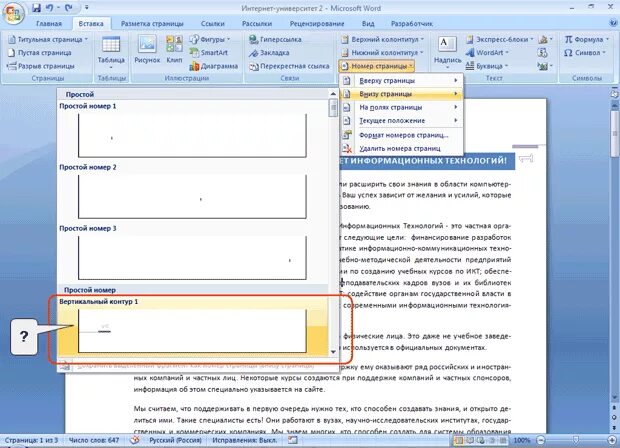620x448 pixels.
Task: Open the Ссылки ribbon tab
Action: [212, 24]
